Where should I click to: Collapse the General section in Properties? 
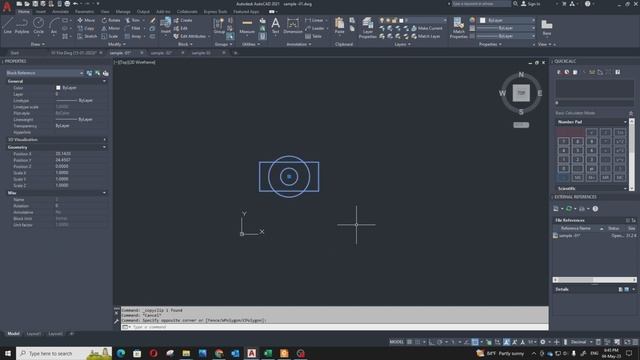coord(104,81)
